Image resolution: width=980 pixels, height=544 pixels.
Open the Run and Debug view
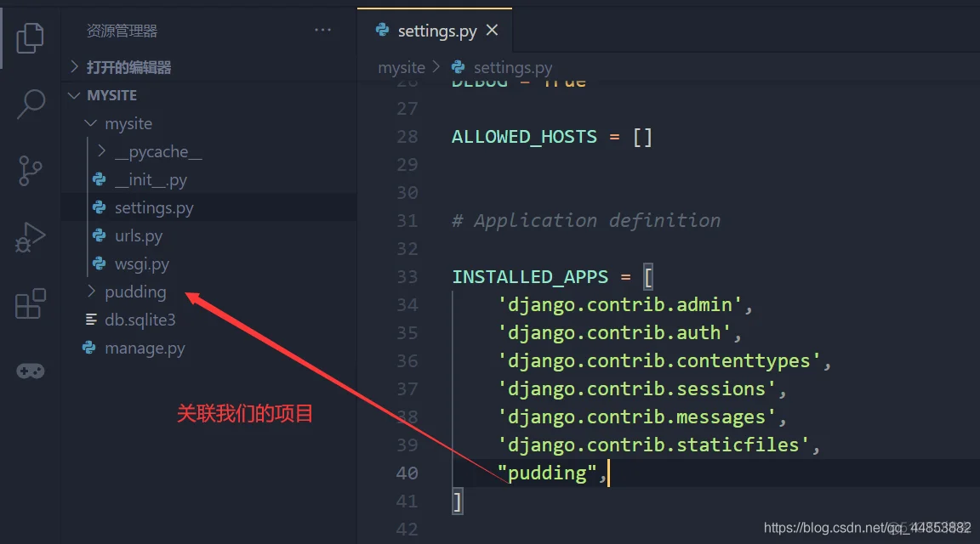(30, 237)
